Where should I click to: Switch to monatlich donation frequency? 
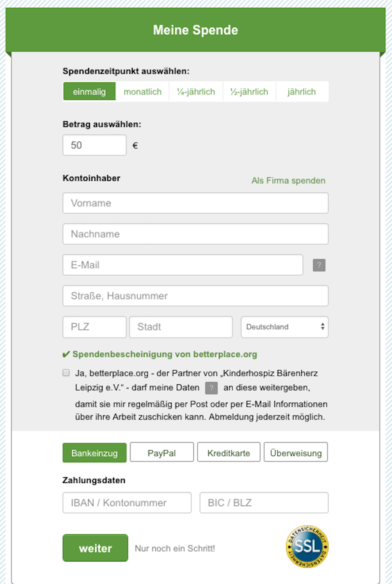click(143, 92)
